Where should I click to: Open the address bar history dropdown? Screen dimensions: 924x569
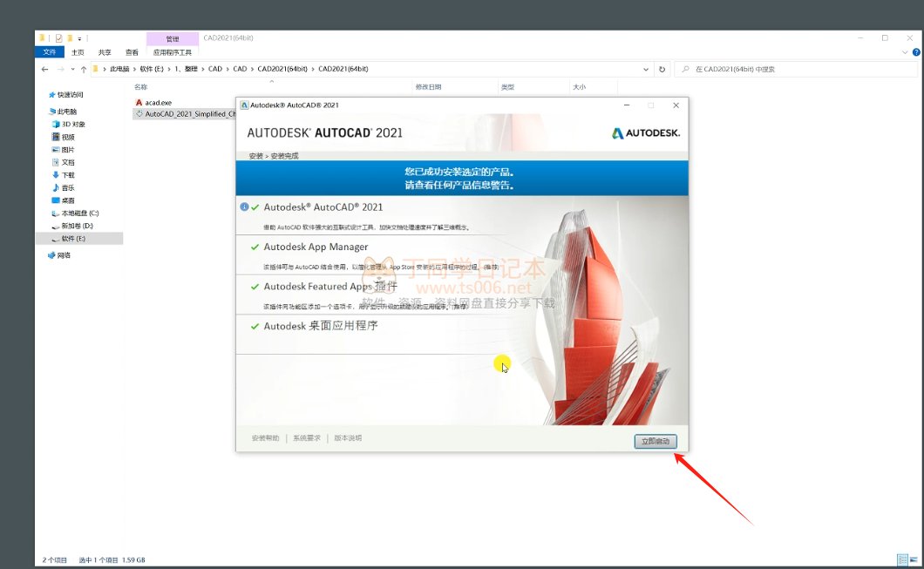click(x=647, y=69)
